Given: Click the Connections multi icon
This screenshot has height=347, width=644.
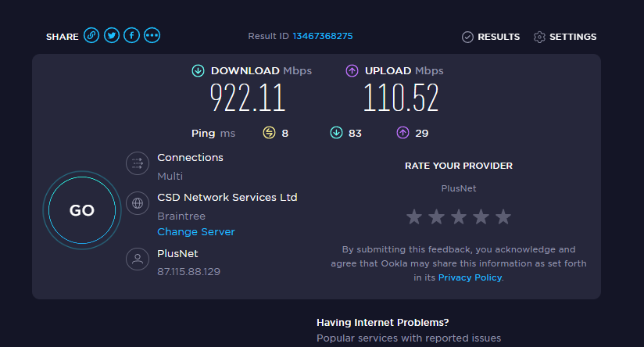Looking at the screenshot, I should 138,163.
